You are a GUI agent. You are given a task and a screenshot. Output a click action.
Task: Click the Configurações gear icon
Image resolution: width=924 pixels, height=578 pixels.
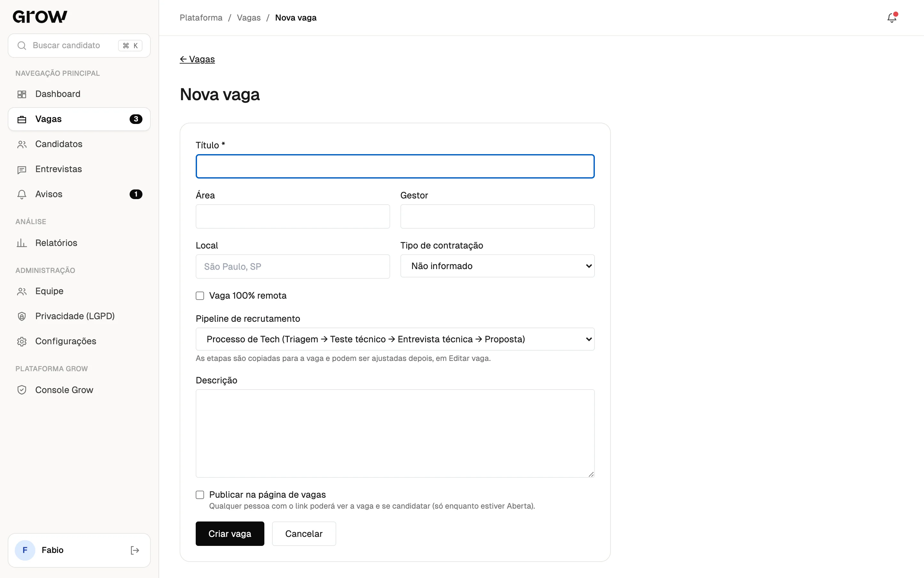coord(22,341)
